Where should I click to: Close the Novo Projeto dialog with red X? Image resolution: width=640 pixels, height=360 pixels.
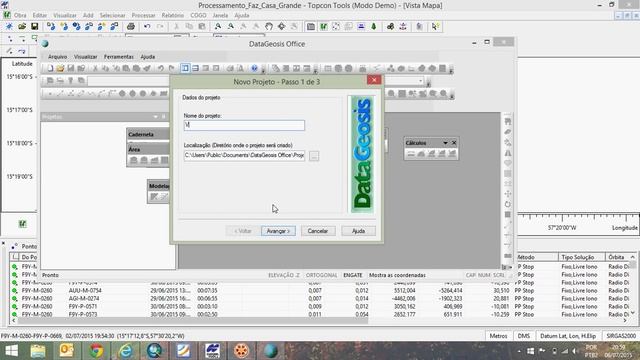(374, 80)
